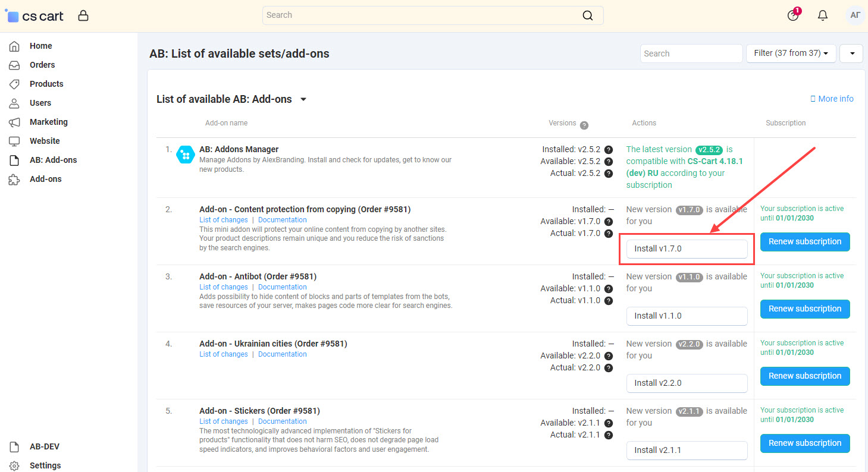Go to Website in the sidebar
868x472 pixels.
tap(45, 141)
